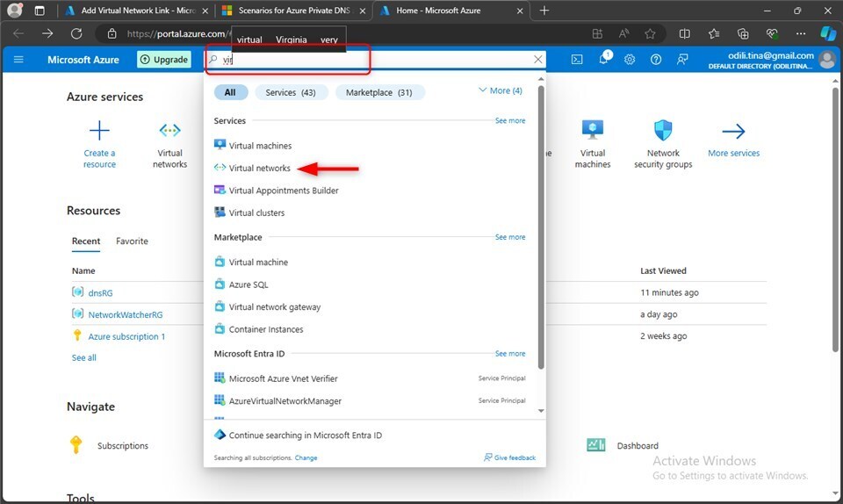Click the More services arrow icon

click(x=733, y=131)
